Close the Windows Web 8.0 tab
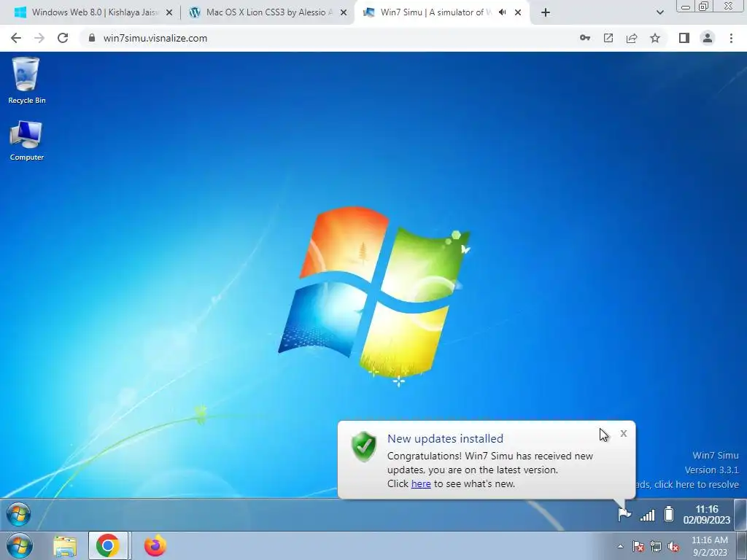This screenshot has height=560, width=747. (x=169, y=12)
